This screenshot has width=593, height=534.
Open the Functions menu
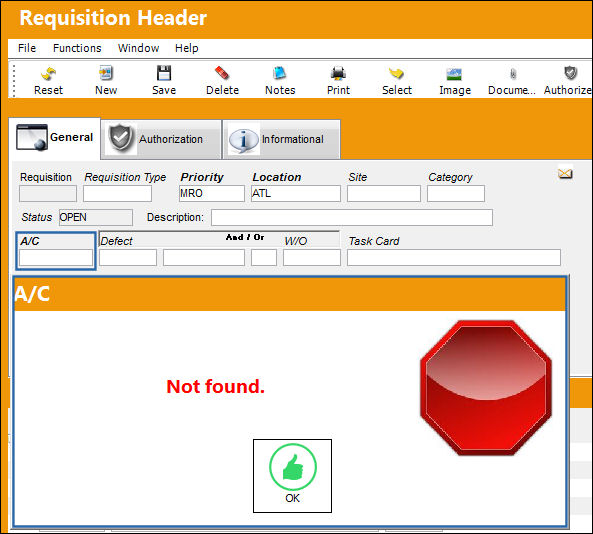(x=77, y=48)
